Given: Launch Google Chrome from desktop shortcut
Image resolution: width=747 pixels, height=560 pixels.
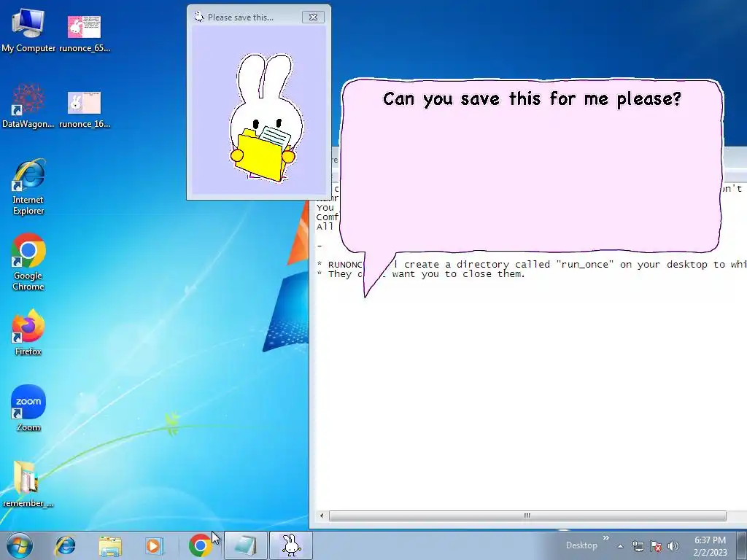Looking at the screenshot, I should [28, 262].
